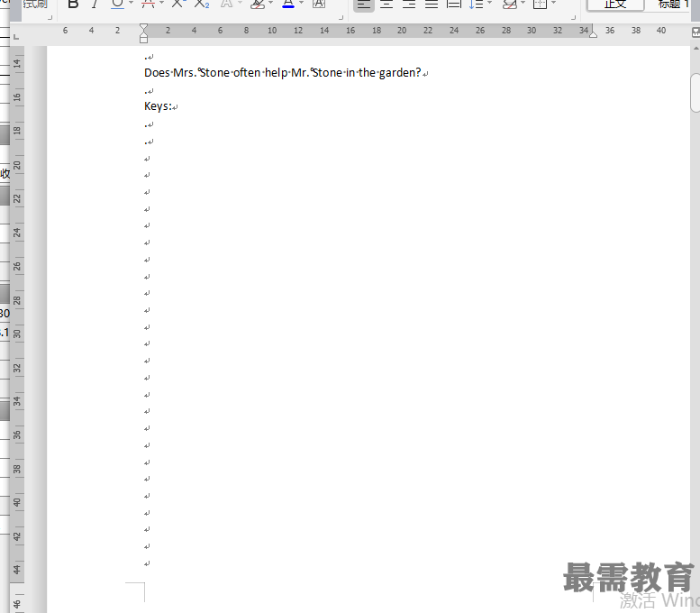Align text left
This screenshot has width=700, height=613.
pyautogui.click(x=364, y=5)
